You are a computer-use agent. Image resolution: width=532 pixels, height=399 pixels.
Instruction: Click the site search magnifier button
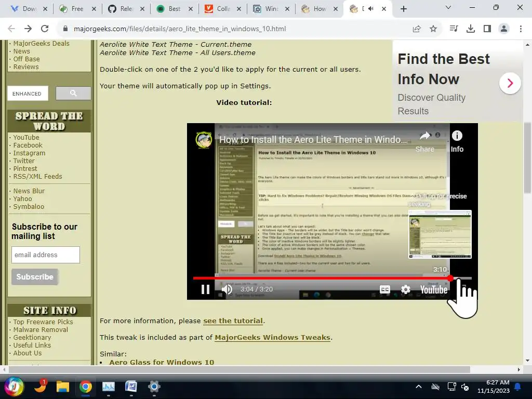tap(73, 94)
